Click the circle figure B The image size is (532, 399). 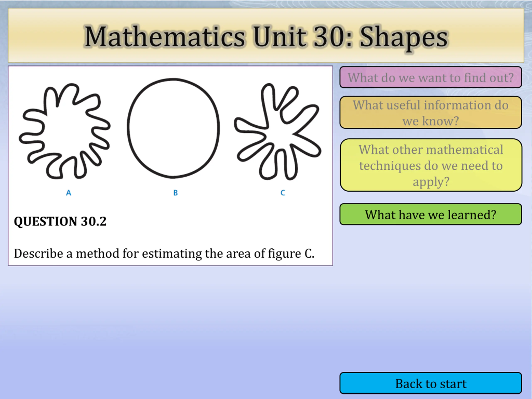(173, 128)
